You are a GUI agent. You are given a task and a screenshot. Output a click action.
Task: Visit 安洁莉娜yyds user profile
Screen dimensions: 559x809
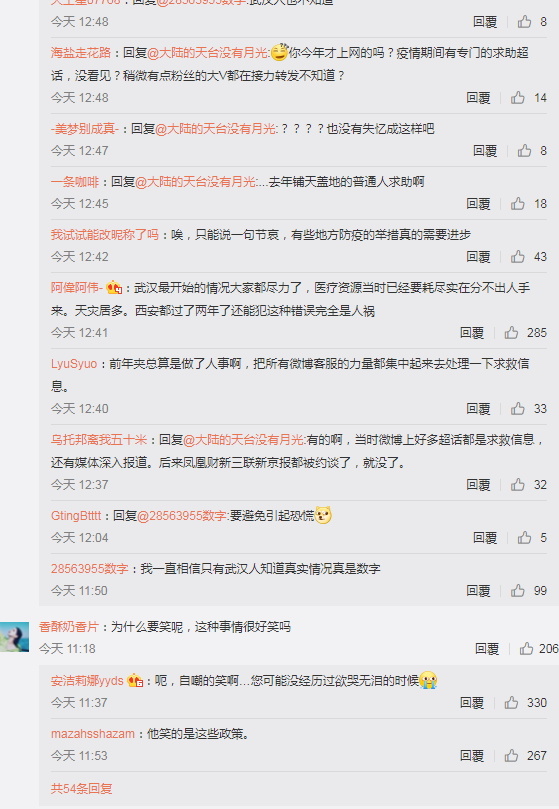[x=87, y=681]
